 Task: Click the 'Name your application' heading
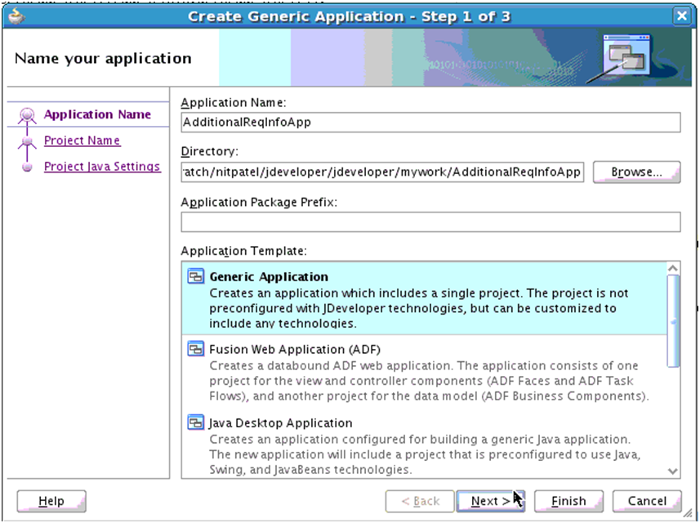pyautogui.click(x=103, y=58)
